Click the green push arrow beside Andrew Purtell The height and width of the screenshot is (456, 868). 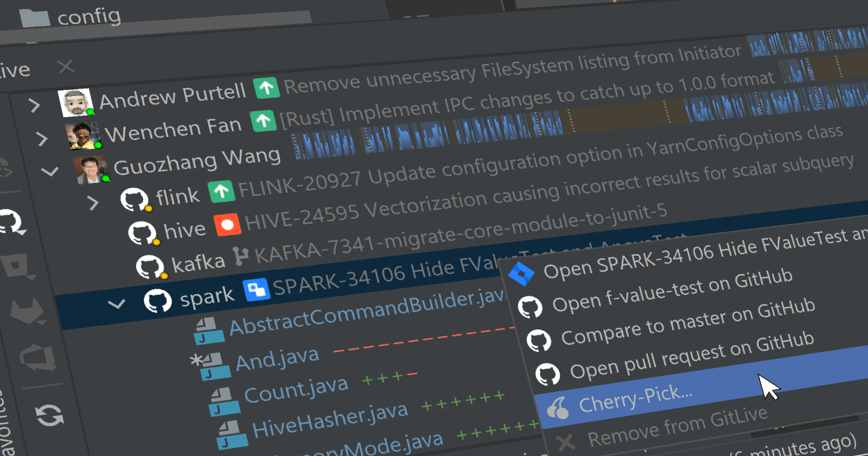tap(266, 87)
